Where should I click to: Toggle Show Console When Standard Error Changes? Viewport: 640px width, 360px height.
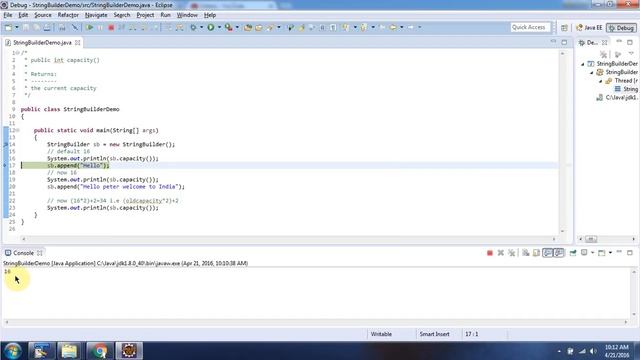pos(559,253)
